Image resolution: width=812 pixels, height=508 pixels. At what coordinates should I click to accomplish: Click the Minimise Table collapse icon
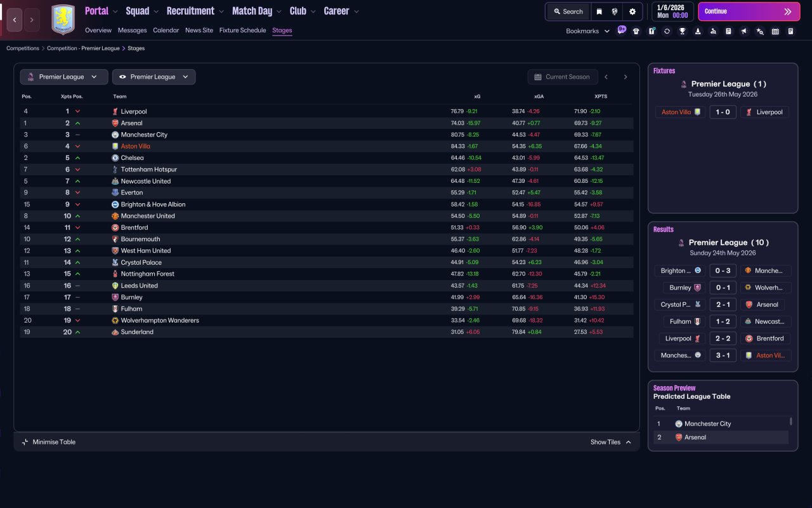pos(25,442)
